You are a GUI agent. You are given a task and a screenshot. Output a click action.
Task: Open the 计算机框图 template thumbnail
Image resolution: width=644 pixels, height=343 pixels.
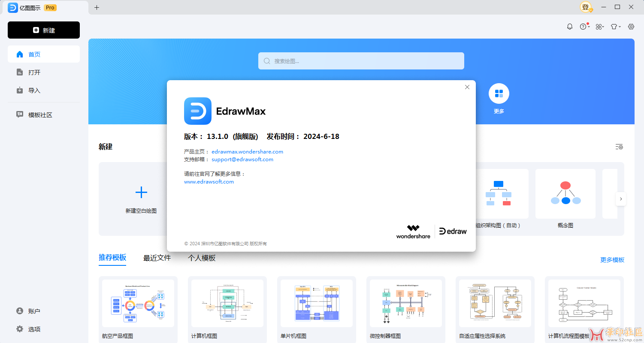tap(227, 303)
